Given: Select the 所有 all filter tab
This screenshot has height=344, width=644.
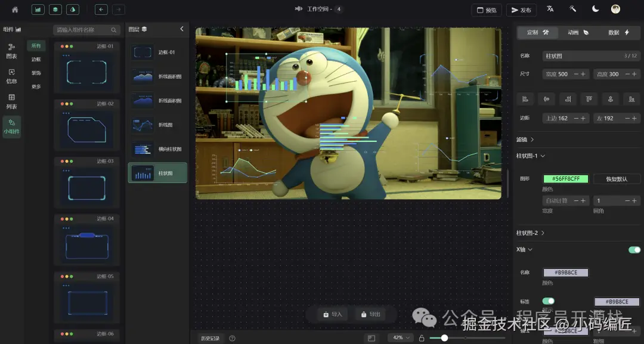Looking at the screenshot, I should coord(36,45).
